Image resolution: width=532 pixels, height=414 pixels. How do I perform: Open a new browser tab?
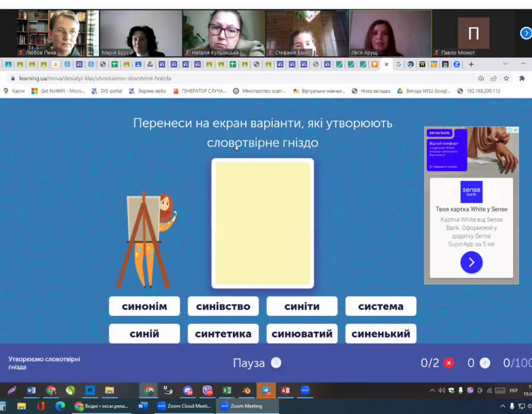point(471,64)
